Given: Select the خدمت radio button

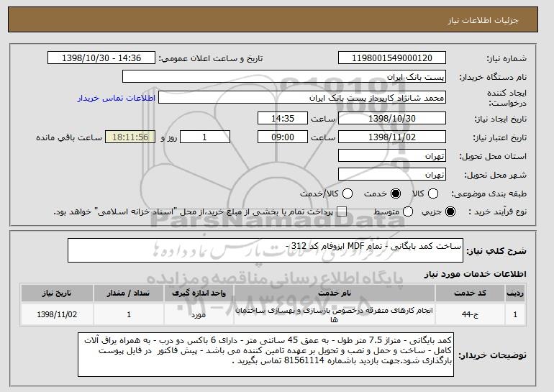Looking at the screenshot, I should coord(396,193).
